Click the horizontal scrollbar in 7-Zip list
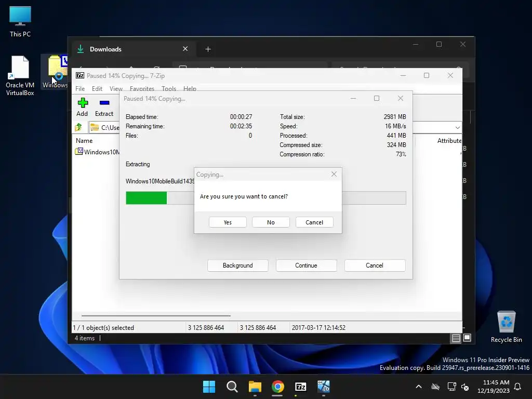The height and width of the screenshot is (399, 532). coord(156,315)
